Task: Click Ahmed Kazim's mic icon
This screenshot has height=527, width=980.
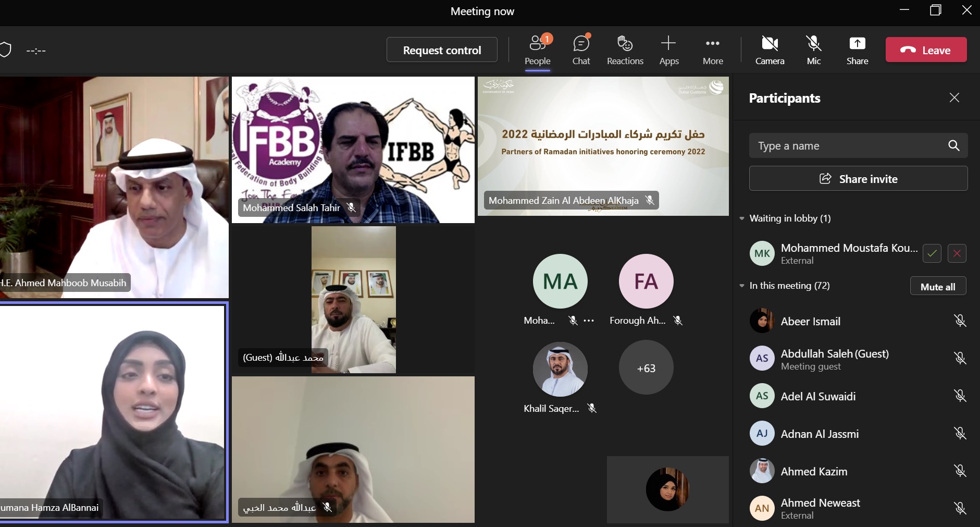Action: pyautogui.click(x=960, y=471)
